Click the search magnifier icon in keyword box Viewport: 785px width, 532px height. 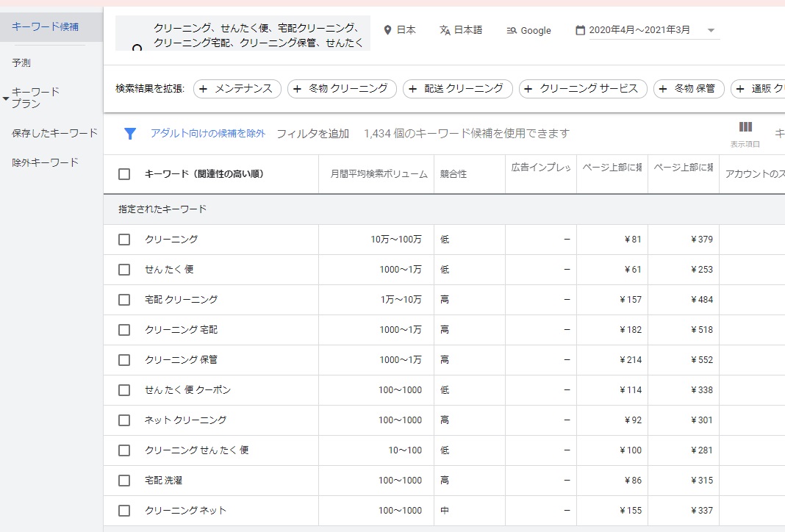click(x=137, y=48)
